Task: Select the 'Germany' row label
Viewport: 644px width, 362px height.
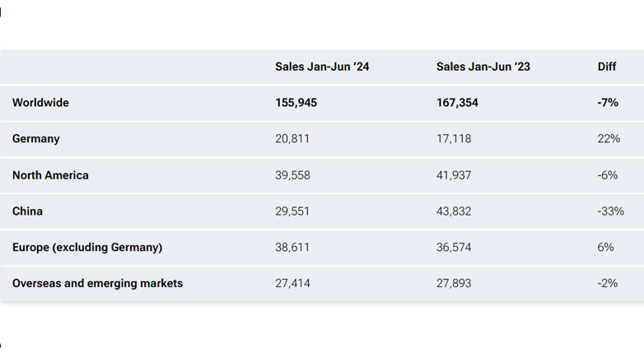Action: (36, 139)
